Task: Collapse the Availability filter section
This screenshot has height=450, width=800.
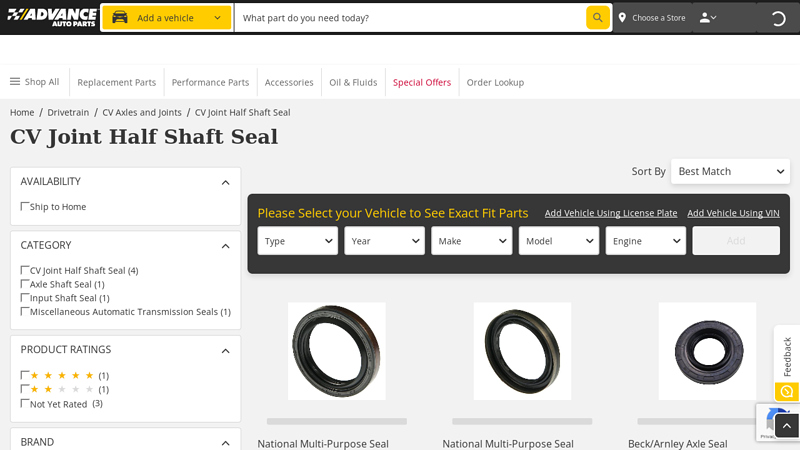Action: click(226, 182)
